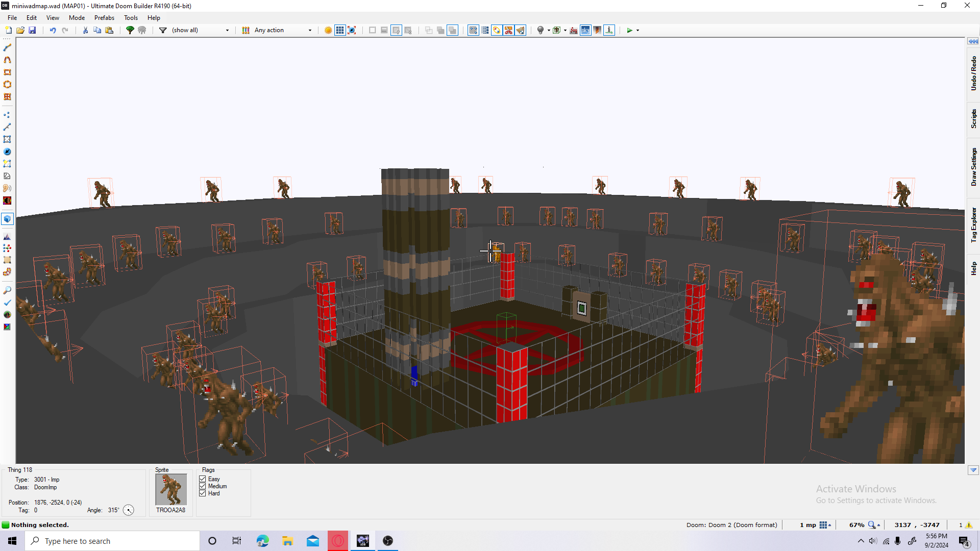980x551 pixels.
Task: Open the Prefabs menu
Action: pyautogui.click(x=104, y=17)
